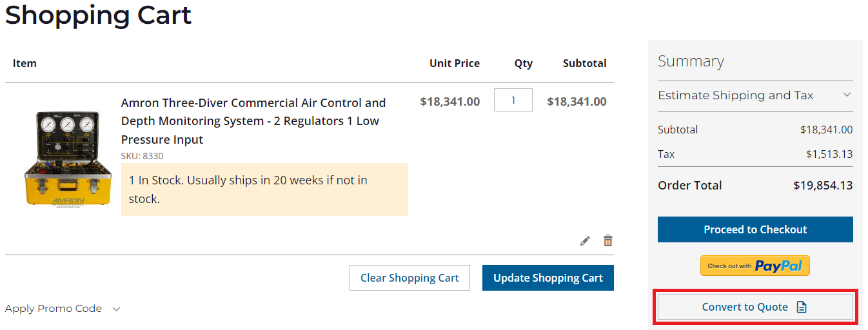Click the Order Total amount $19,854.13

tap(823, 186)
